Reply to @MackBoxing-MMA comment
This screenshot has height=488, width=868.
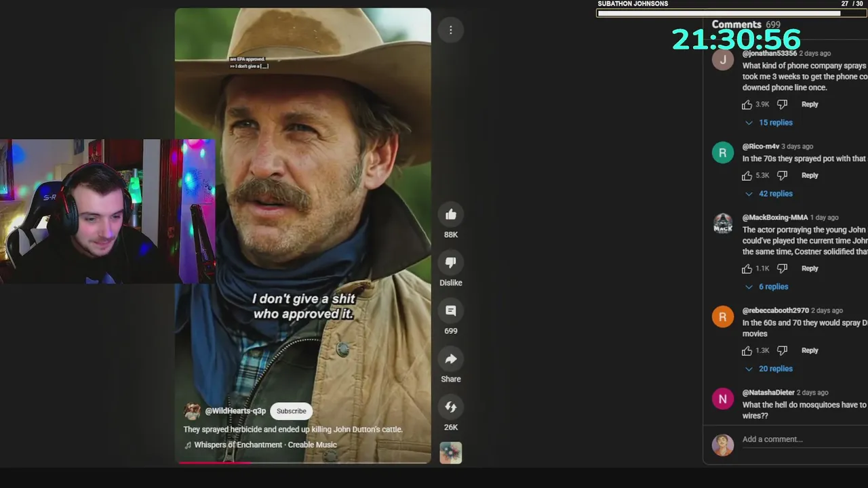(x=810, y=268)
